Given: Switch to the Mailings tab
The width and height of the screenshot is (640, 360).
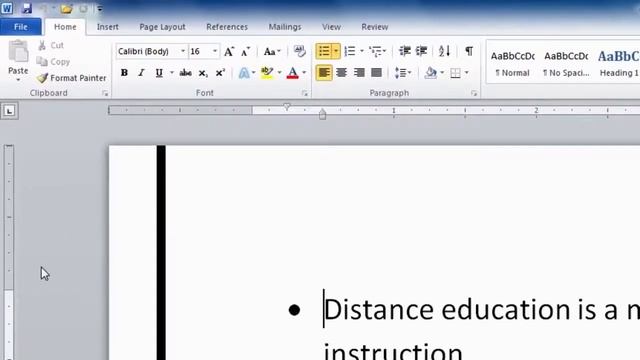Looking at the screenshot, I should pos(285,27).
